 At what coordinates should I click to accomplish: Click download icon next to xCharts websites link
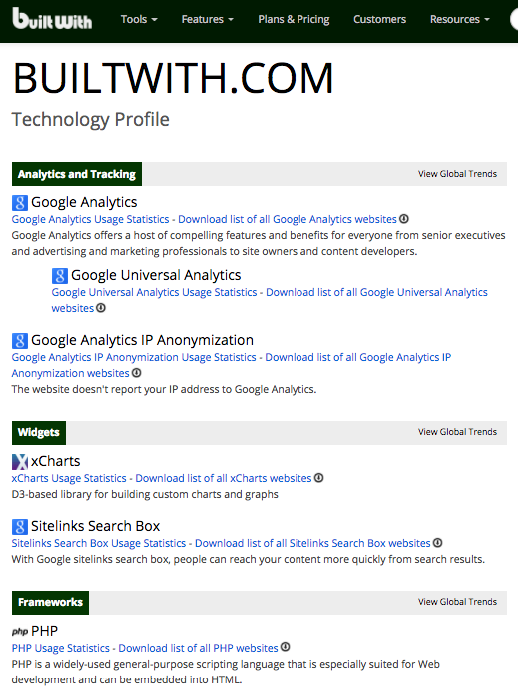click(x=319, y=478)
